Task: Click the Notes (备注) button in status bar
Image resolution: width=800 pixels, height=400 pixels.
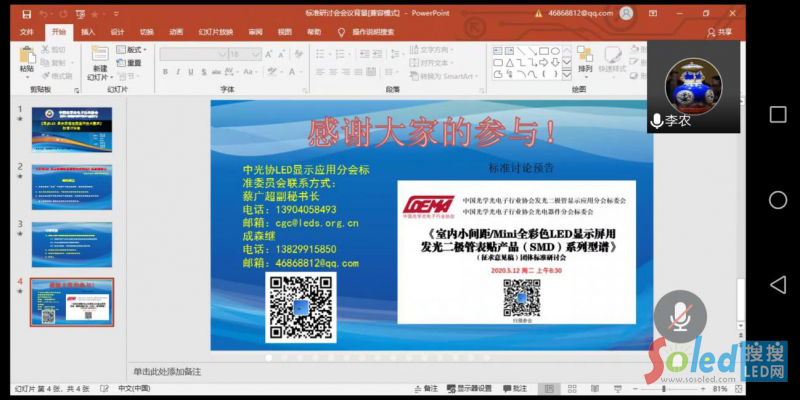Action: 426,388
